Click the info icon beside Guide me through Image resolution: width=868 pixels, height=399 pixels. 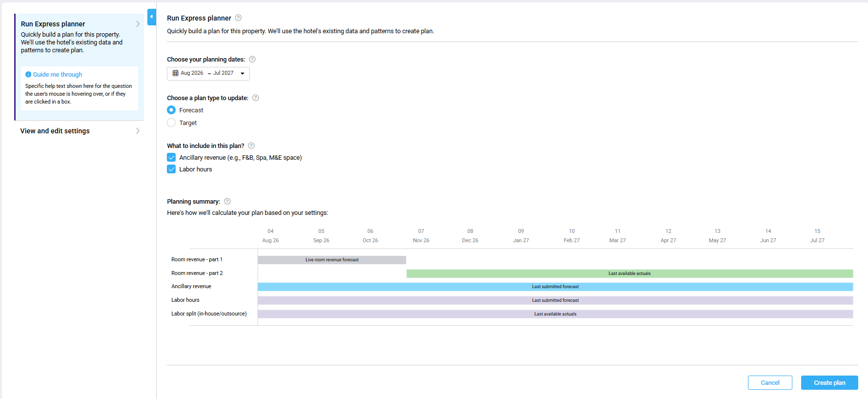[x=28, y=75]
